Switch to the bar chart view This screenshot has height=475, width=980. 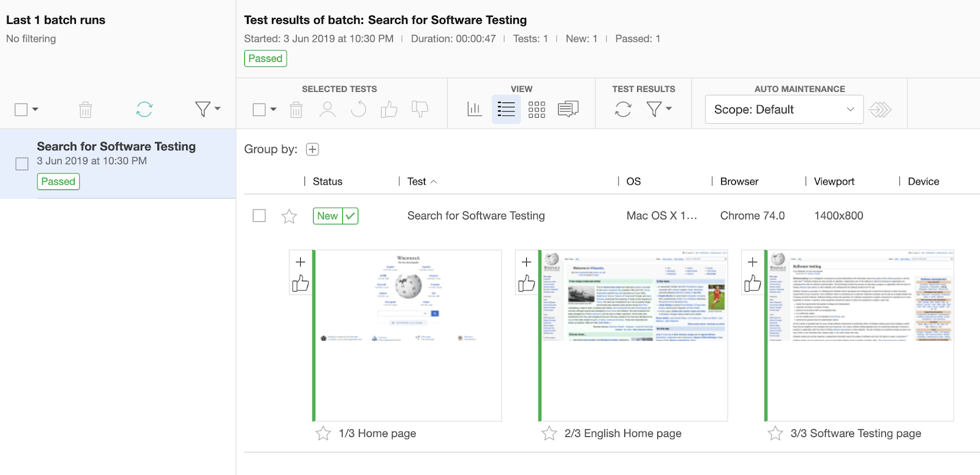tap(475, 110)
